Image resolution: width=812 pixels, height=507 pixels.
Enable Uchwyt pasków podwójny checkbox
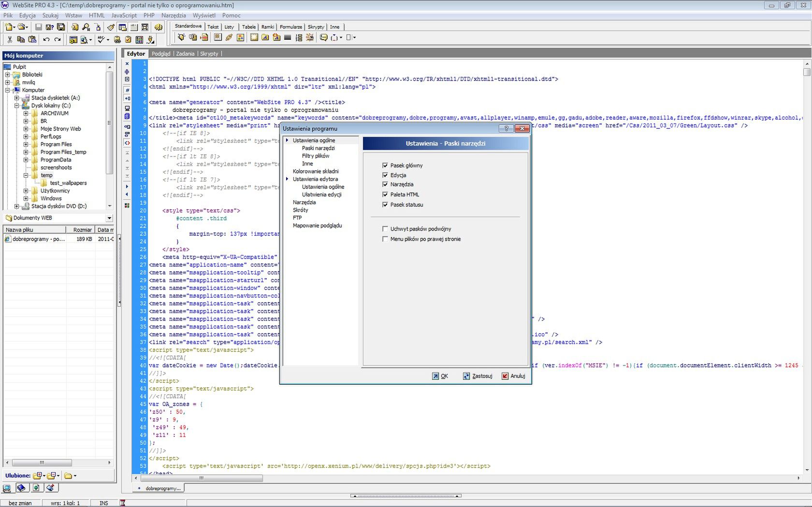(385, 229)
